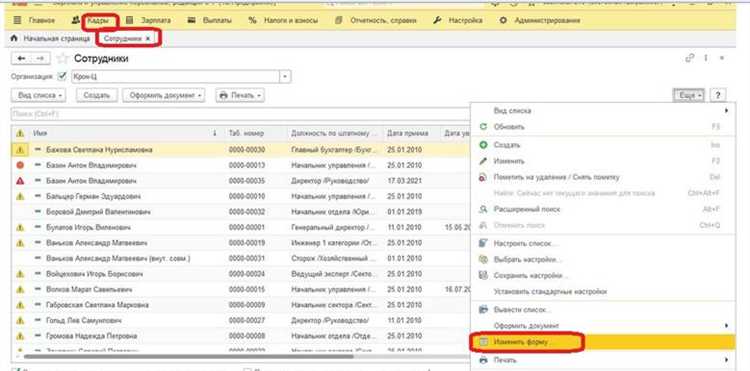The width and height of the screenshot is (750, 371).
Task: Select Ваньков Александр Матвеевич (внут. совм.) row
Action: coord(118,259)
